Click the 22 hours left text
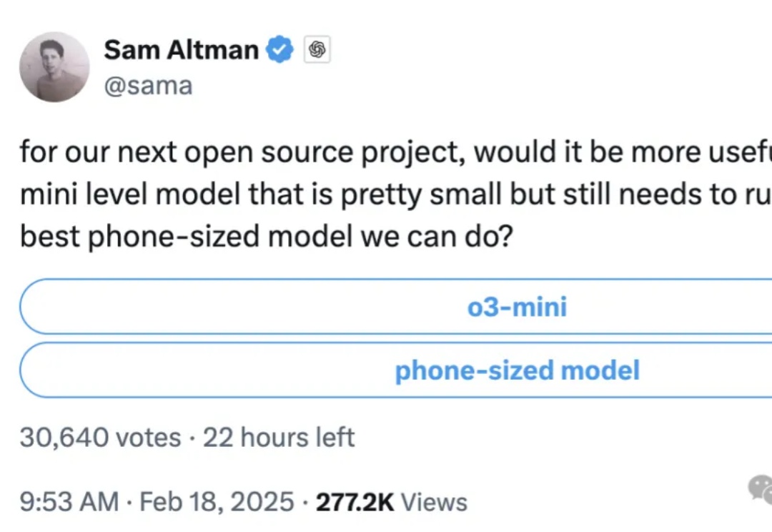Image resolution: width=772 pixels, height=532 pixels. (x=279, y=438)
